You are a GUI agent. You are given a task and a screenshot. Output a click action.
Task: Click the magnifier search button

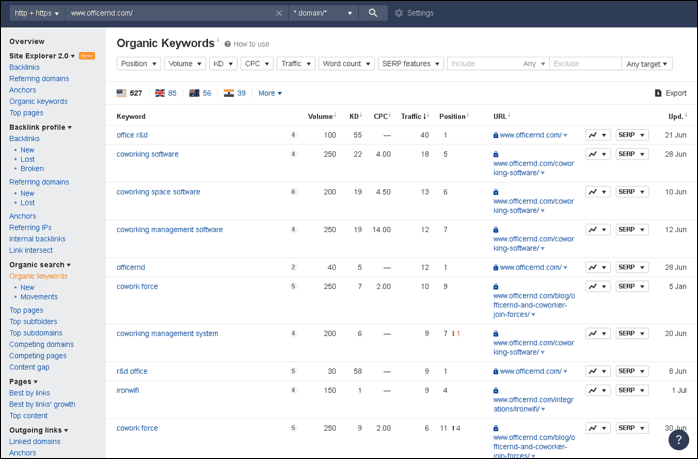pyautogui.click(x=373, y=13)
